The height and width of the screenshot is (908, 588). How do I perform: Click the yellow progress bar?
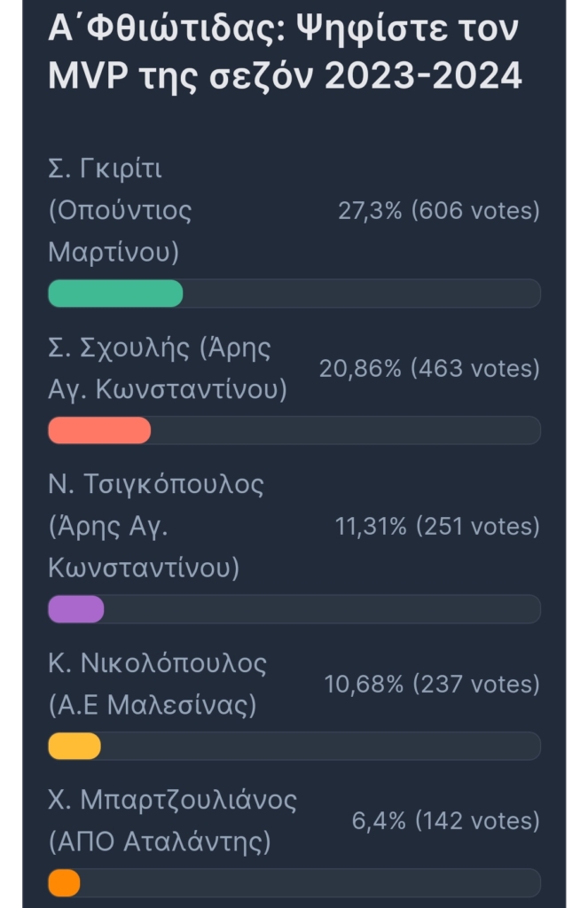click(74, 746)
